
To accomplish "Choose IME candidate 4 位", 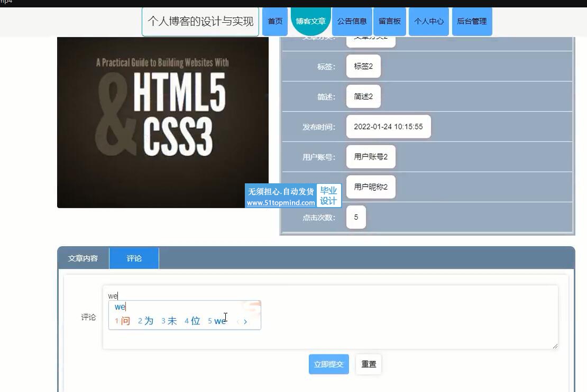I will coord(192,321).
